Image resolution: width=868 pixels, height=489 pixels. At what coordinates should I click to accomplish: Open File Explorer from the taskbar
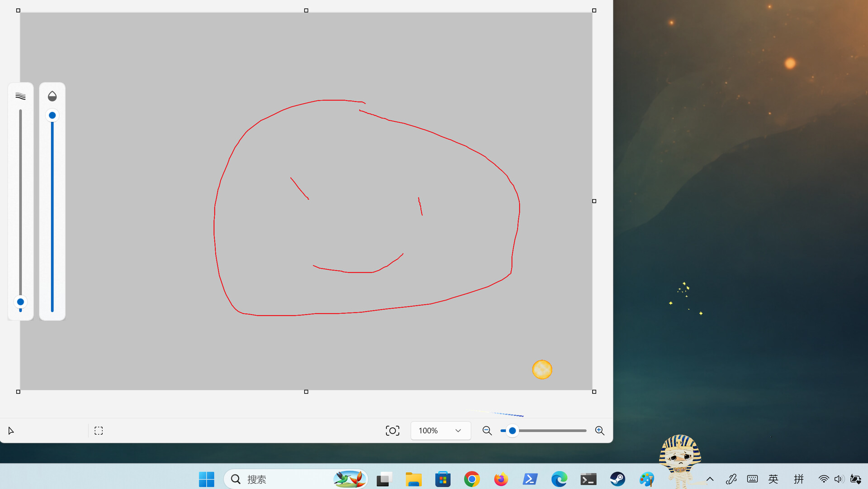[413, 479]
